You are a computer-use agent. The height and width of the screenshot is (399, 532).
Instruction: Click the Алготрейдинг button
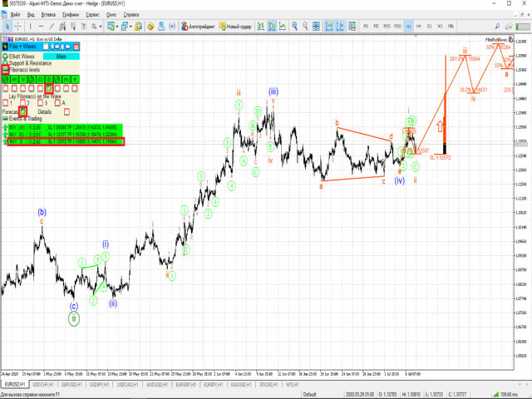[198, 26]
